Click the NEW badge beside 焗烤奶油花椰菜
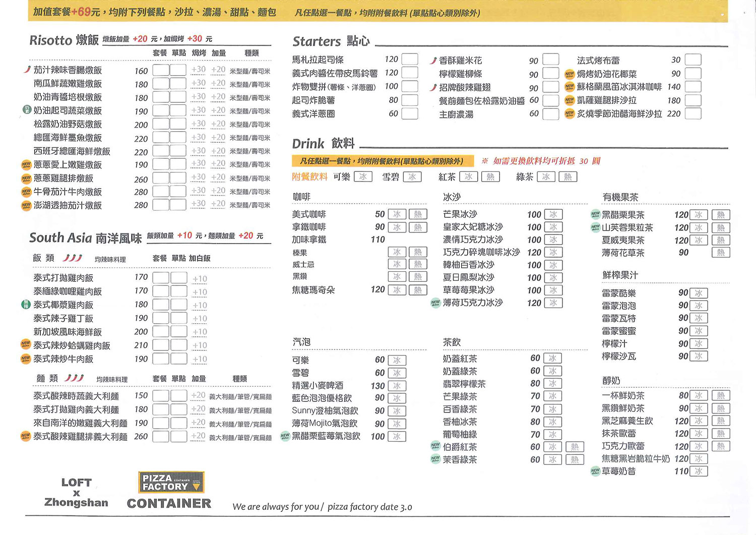756x535 pixels. pos(569,74)
